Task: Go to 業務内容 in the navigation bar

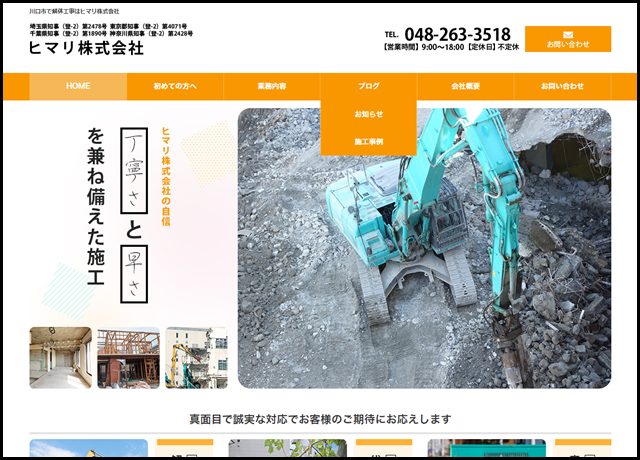Action: pos(271,87)
